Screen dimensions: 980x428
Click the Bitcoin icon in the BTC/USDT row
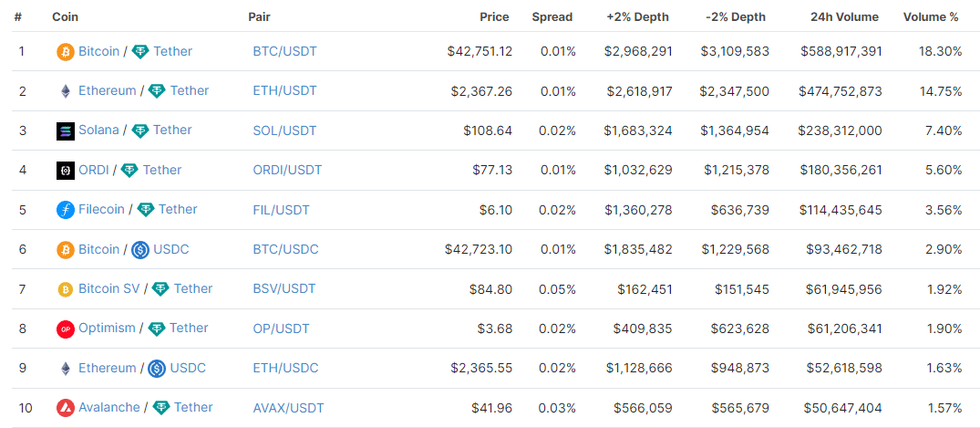tap(65, 52)
